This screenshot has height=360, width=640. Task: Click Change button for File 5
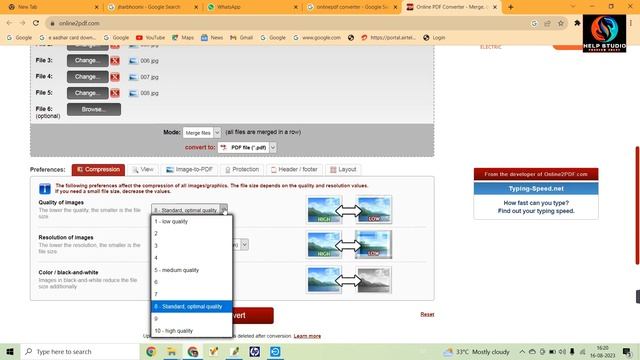[88, 93]
